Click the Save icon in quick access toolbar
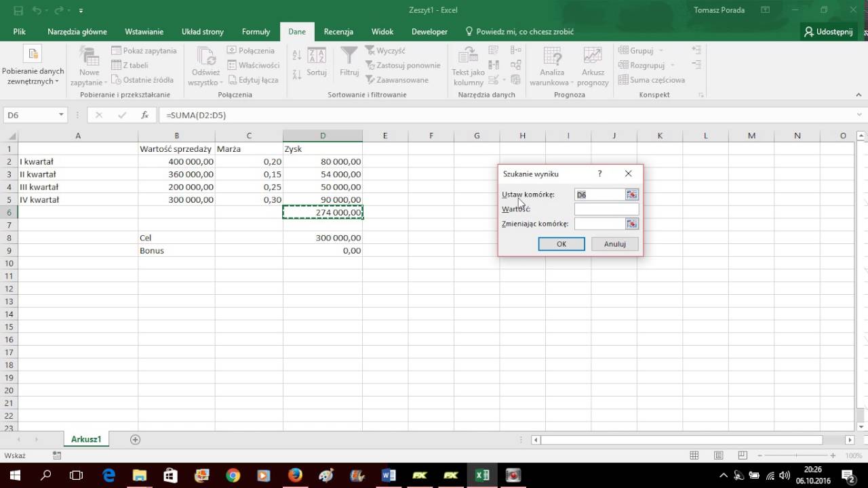 [x=18, y=10]
